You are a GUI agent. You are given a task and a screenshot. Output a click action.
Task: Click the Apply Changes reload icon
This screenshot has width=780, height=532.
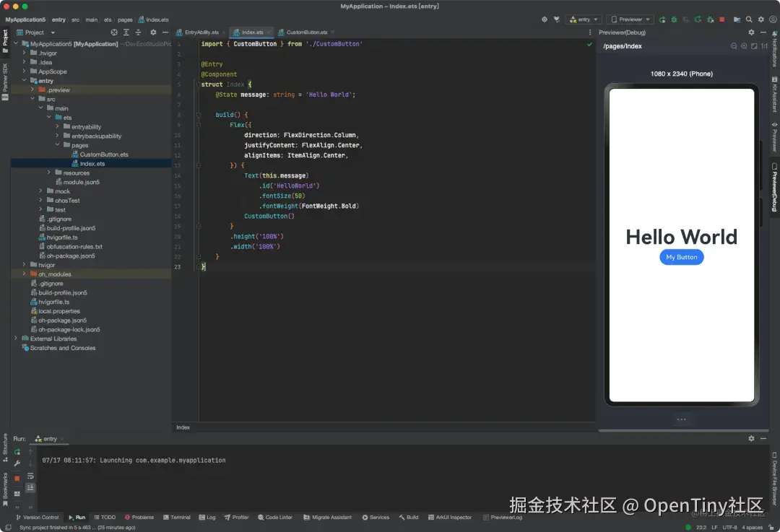[698, 19]
